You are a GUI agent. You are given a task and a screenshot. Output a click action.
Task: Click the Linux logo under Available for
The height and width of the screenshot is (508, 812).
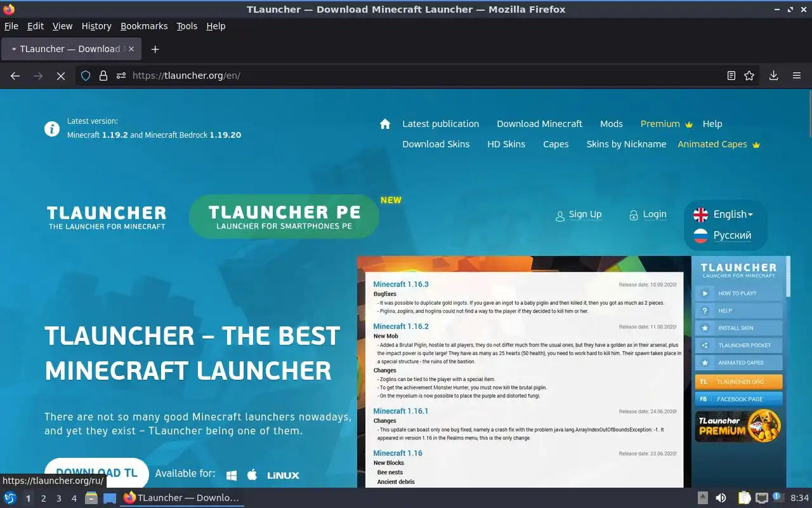tap(283, 475)
